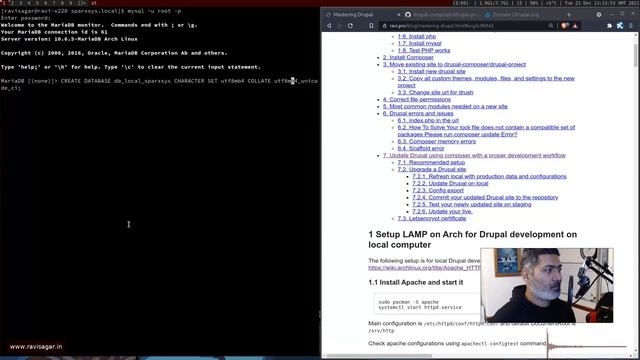Go back in browser history
Image resolution: width=640 pixels, height=360 pixels.
tap(329, 26)
